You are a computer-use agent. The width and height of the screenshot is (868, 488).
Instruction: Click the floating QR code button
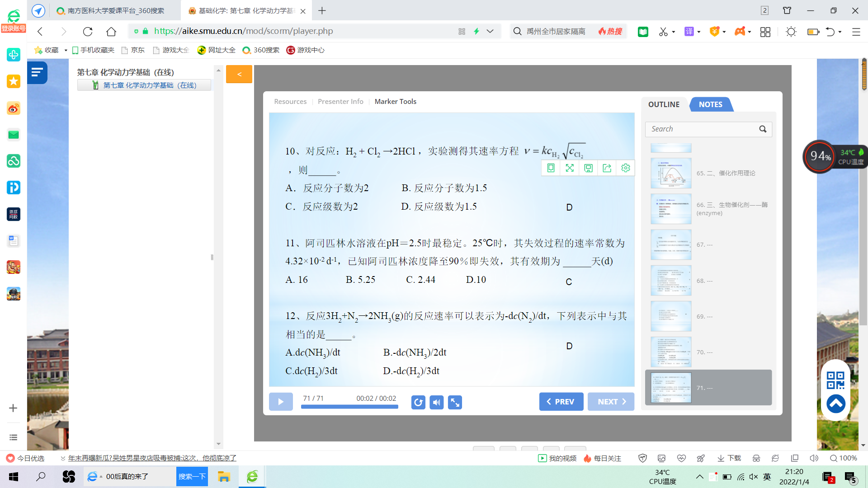click(835, 380)
